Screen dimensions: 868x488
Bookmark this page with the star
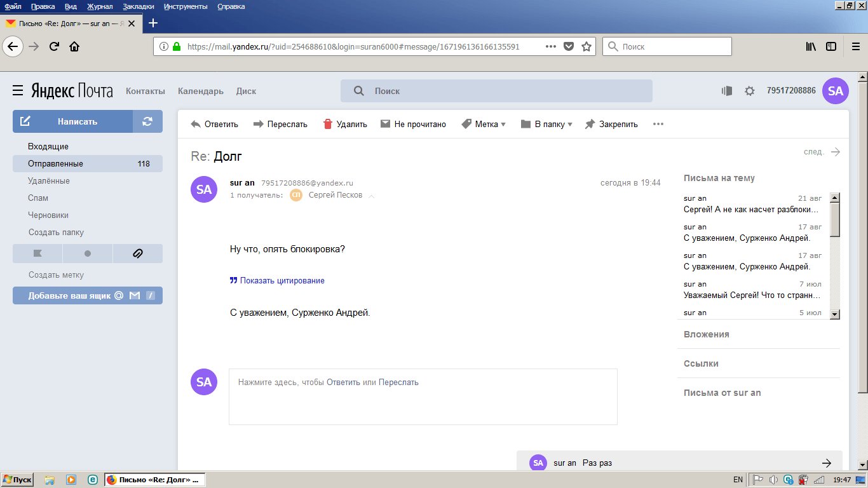587,46
